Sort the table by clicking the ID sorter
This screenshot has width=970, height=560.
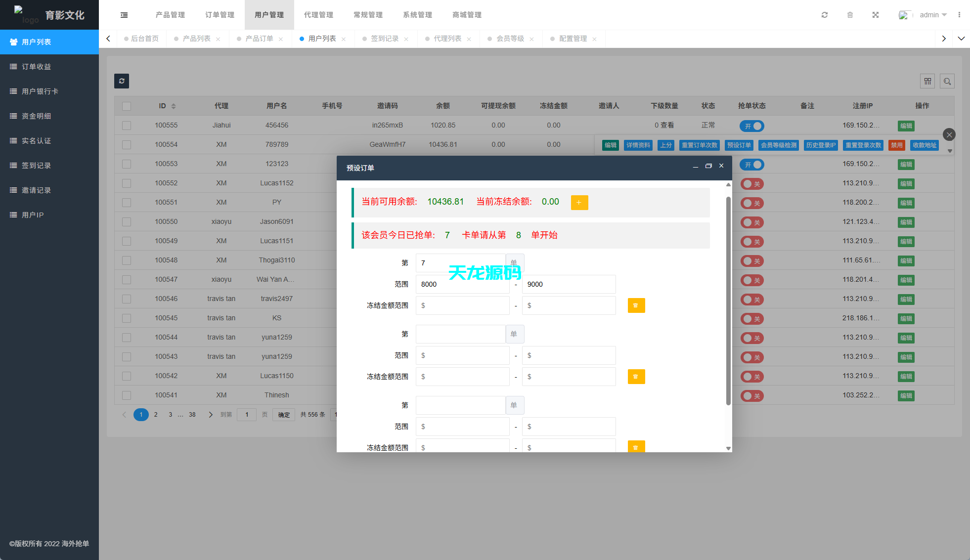[174, 106]
